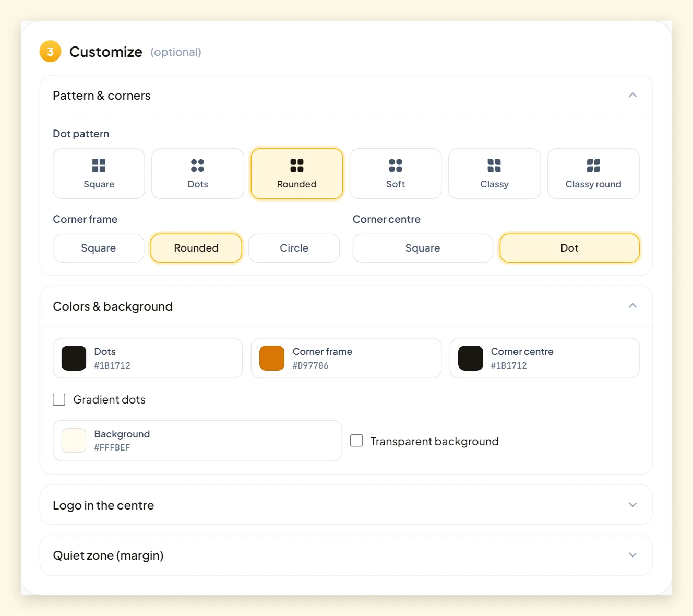Click the (optional) text
The image size is (693, 616).
(176, 52)
